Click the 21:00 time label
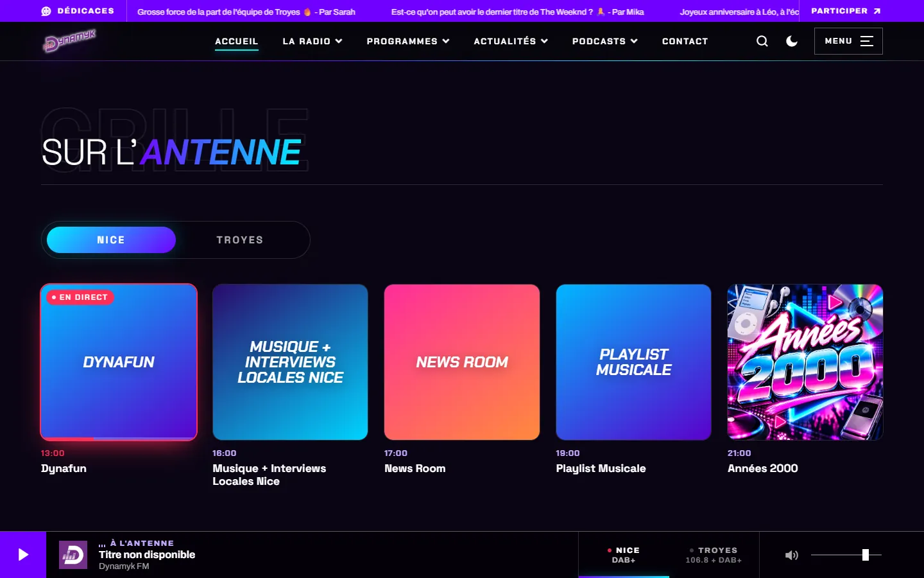This screenshot has height=578, width=924. click(x=739, y=453)
